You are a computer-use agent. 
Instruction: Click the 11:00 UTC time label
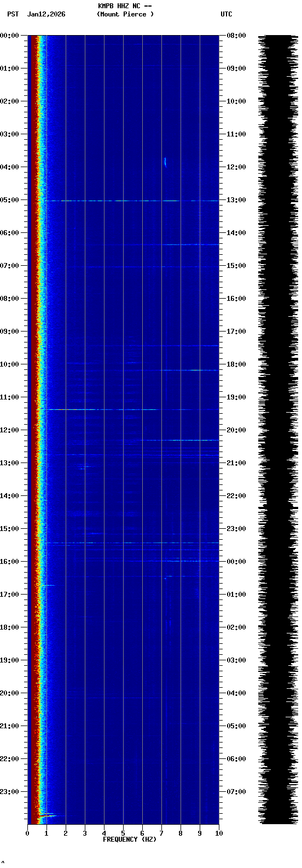click(236, 134)
